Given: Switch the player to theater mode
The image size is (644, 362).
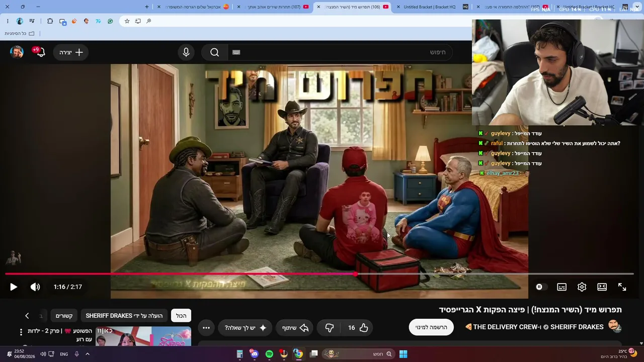Looking at the screenshot, I should tap(602, 287).
